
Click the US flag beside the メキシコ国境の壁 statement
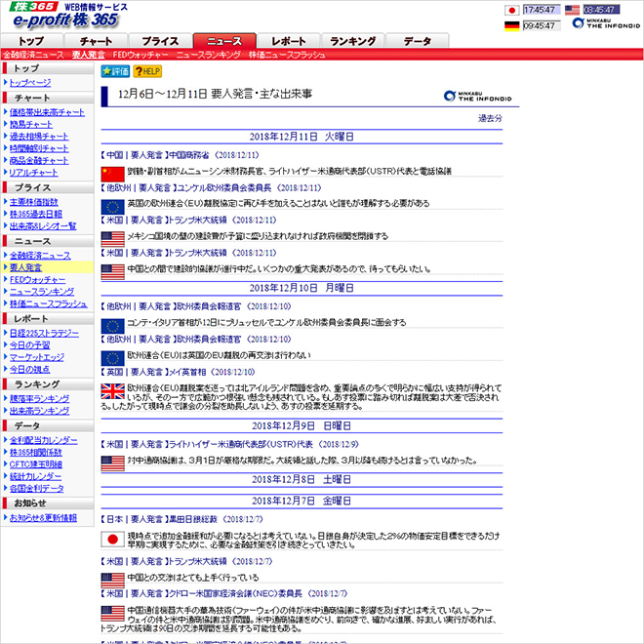tap(112, 239)
